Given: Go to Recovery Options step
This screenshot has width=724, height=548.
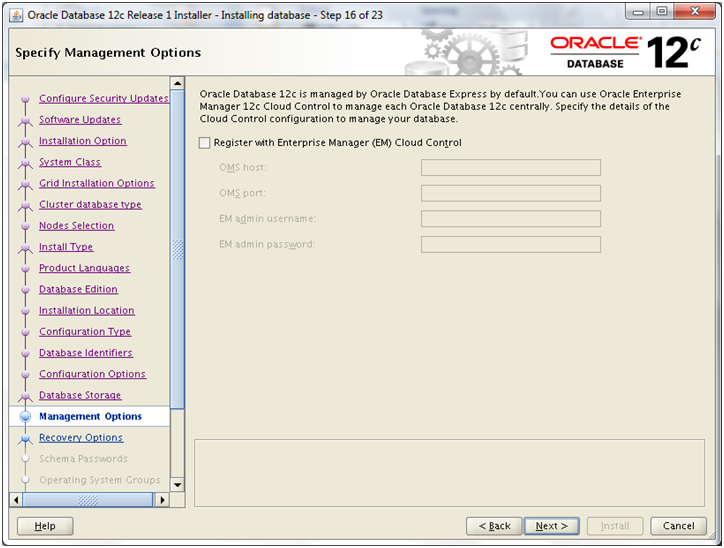Looking at the screenshot, I should 81,438.
